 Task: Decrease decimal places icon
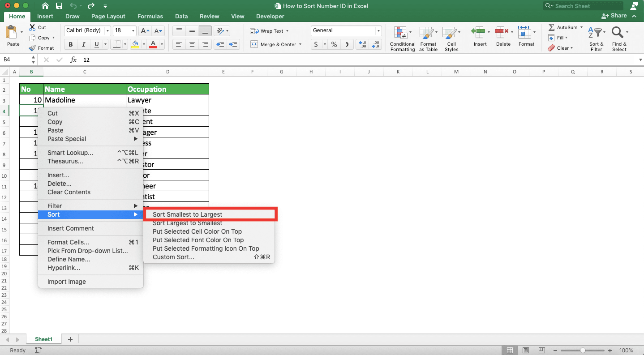pyautogui.click(x=376, y=44)
